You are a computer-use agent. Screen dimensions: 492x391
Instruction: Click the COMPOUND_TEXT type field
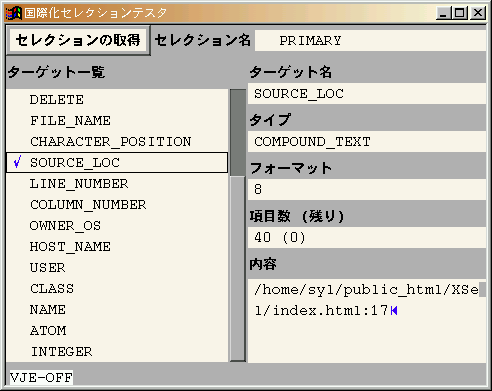coord(367,142)
